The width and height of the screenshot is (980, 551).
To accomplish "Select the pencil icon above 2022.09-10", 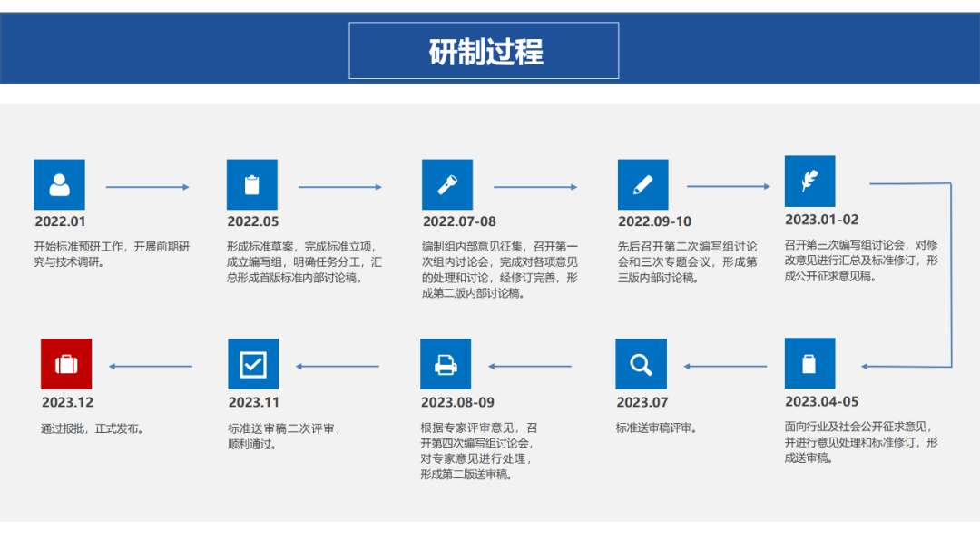I will (642, 184).
